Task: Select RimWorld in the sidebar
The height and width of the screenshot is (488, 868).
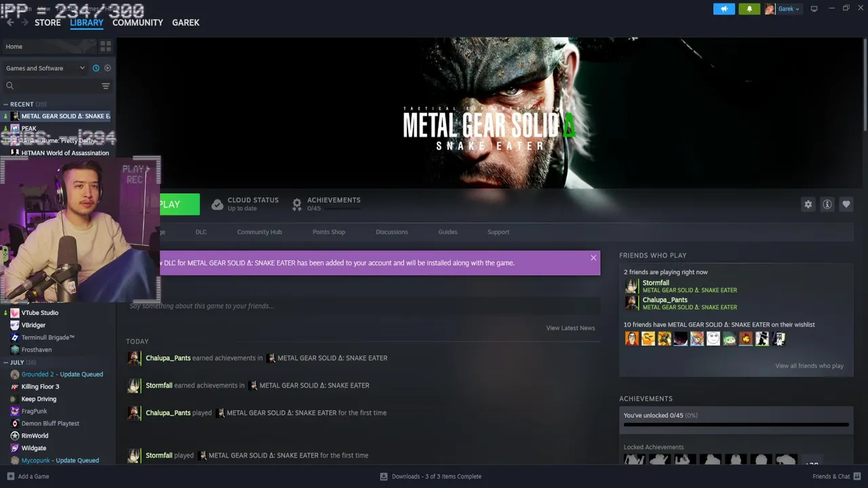Action: pos(35,436)
